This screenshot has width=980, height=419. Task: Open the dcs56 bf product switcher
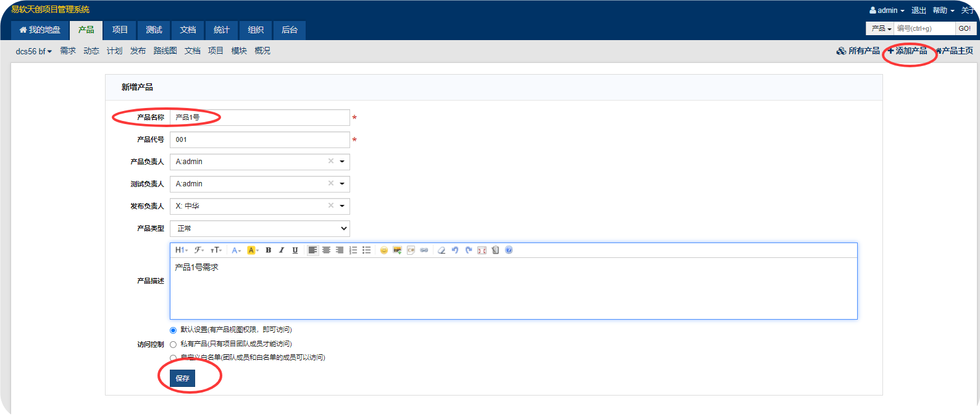pos(34,51)
